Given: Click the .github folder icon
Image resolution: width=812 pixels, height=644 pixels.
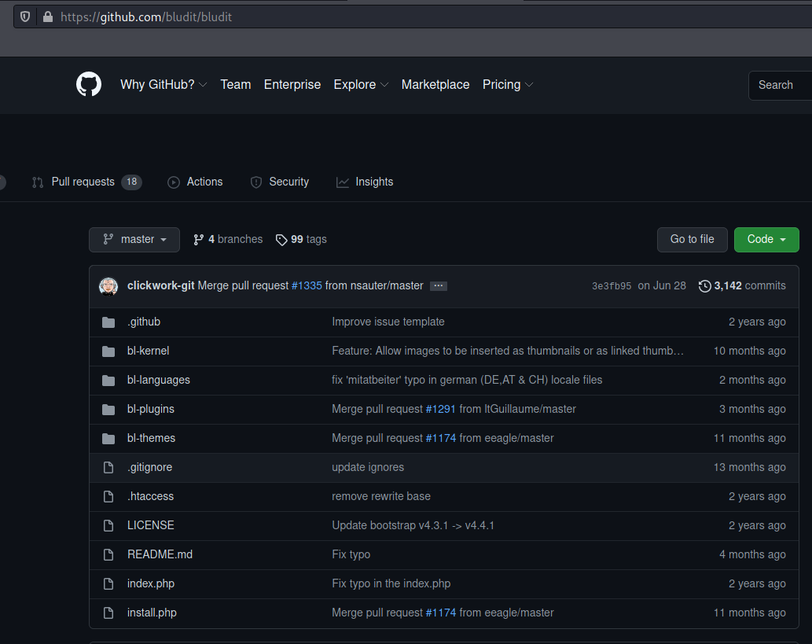Looking at the screenshot, I should 108,322.
